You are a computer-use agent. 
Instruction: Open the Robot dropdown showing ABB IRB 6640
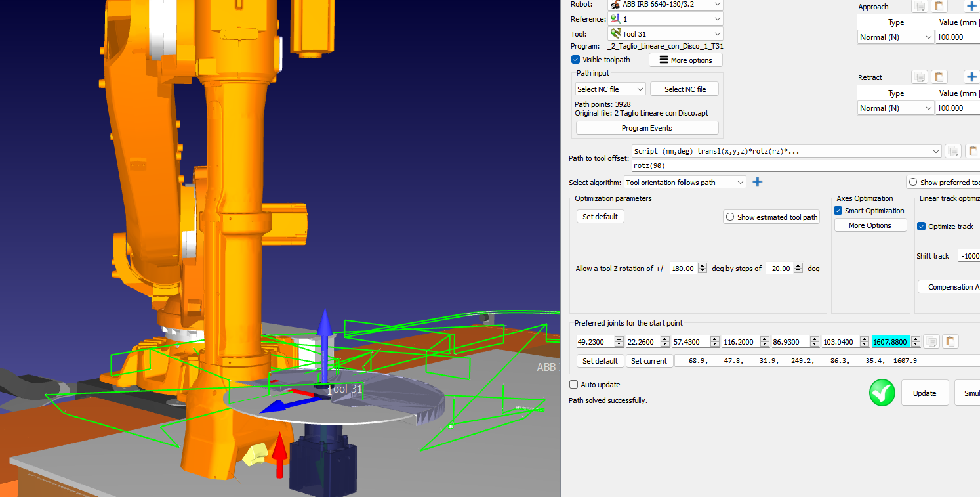(x=664, y=4)
